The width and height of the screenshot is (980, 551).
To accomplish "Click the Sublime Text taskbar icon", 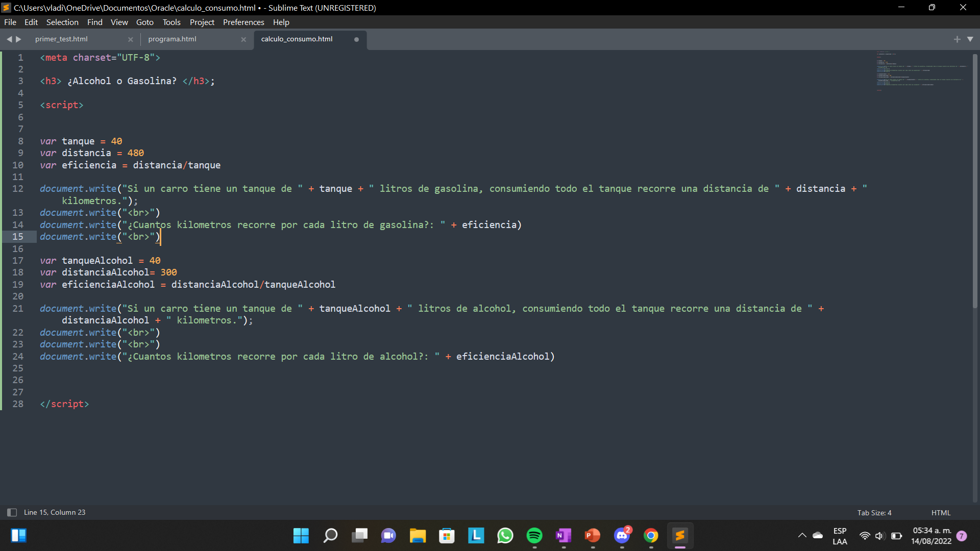I will (x=680, y=536).
